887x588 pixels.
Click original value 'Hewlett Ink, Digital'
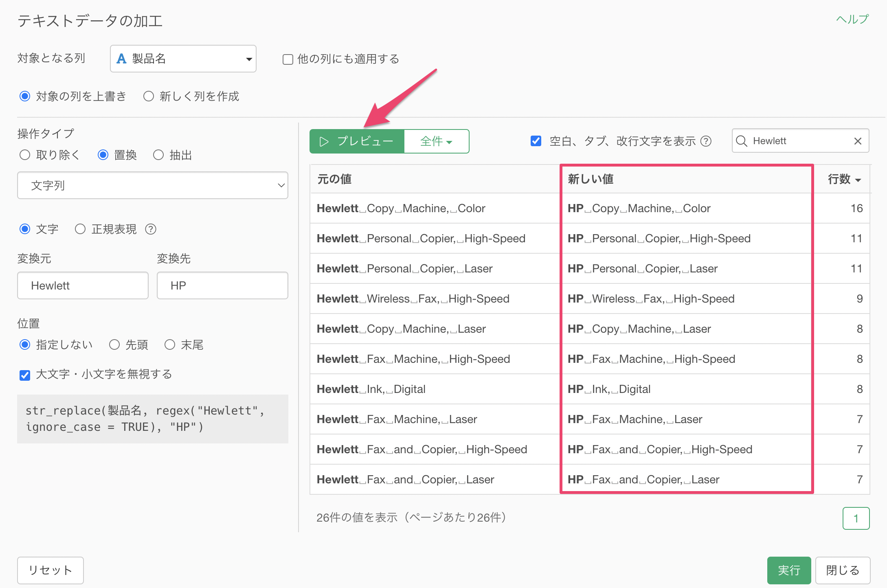point(371,389)
